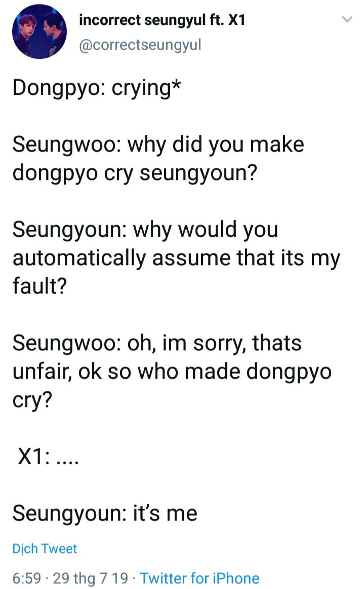The image size is (364, 589).
Task: Select the '29 thg 7 19' date
Action: [91, 578]
